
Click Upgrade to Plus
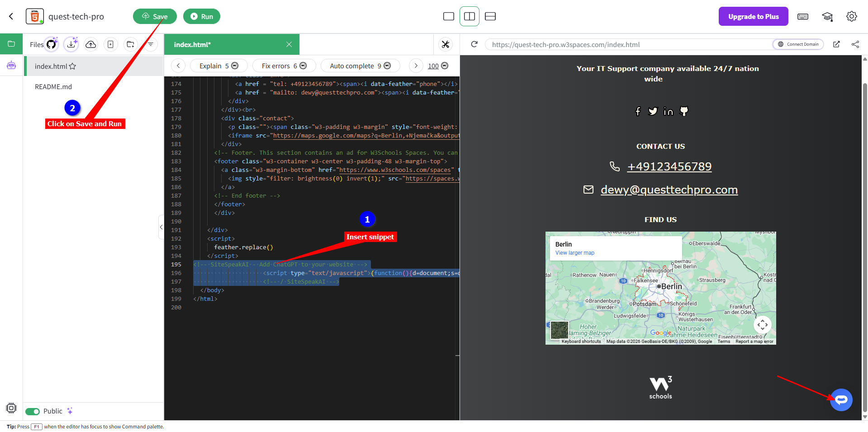(x=753, y=16)
